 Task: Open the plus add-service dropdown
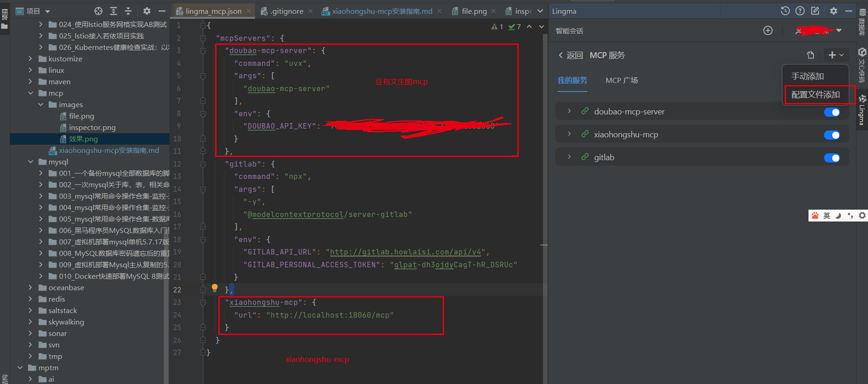(836, 55)
